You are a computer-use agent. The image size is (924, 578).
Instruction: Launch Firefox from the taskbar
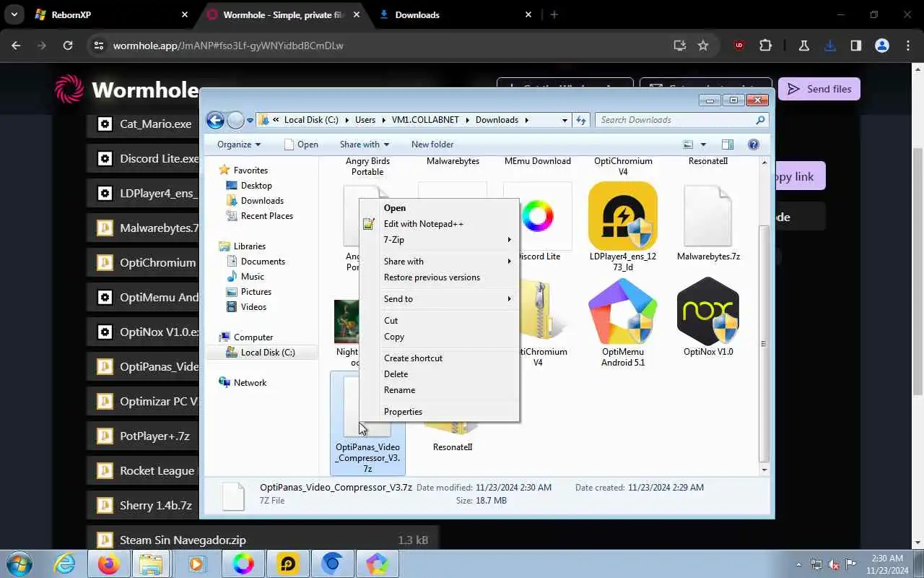pyautogui.click(x=109, y=564)
